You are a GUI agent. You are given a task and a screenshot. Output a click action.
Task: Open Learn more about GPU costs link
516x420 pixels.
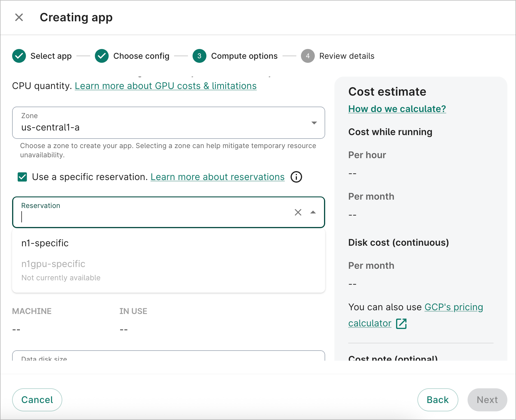pyautogui.click(x=165, y=86)
